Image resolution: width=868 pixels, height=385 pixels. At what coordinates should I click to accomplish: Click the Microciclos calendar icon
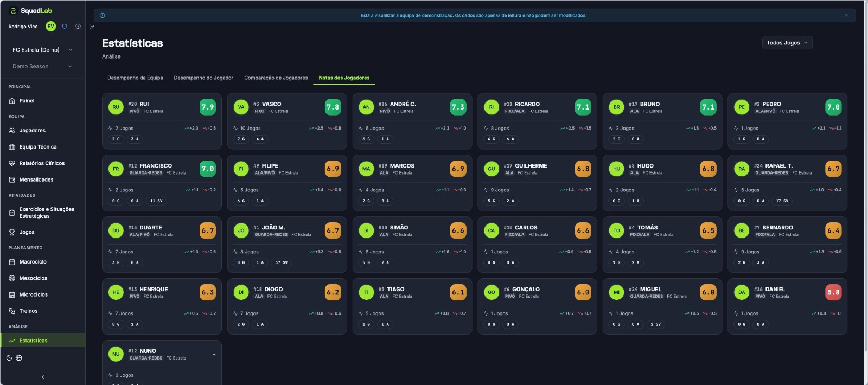coord(12,294)
